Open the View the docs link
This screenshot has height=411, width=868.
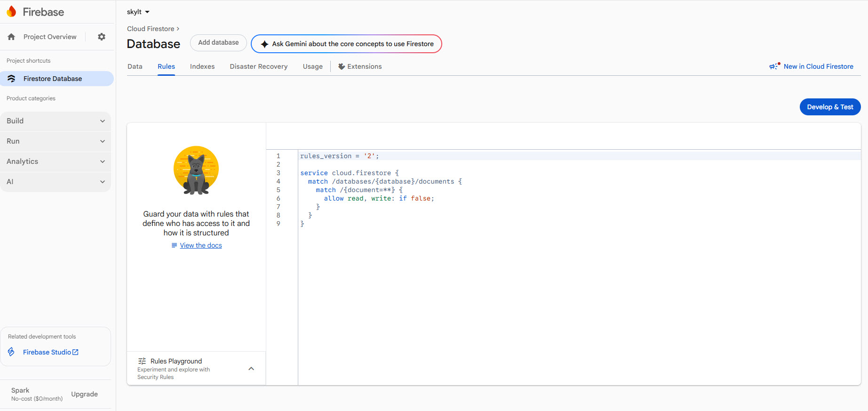tap(201, 245)
